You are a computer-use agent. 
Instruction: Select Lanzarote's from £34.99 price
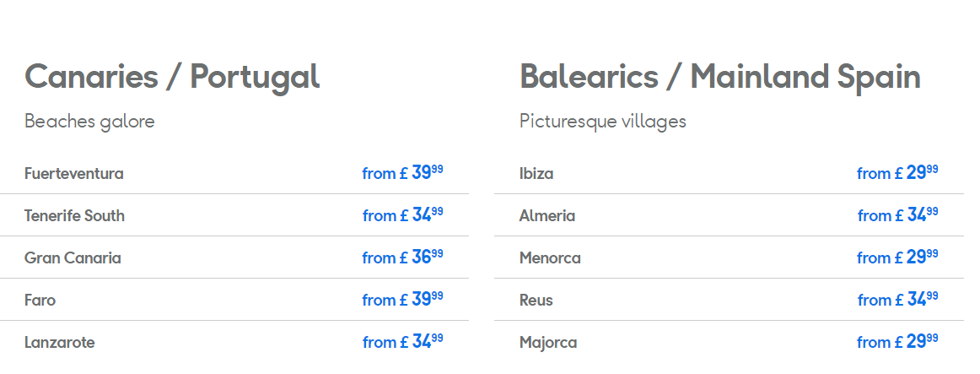click(402, 342)
